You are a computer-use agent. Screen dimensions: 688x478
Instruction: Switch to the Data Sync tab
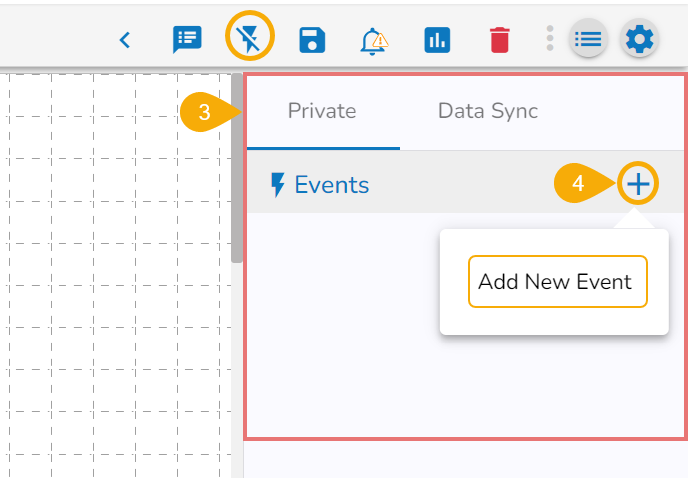tap(488, 111)
